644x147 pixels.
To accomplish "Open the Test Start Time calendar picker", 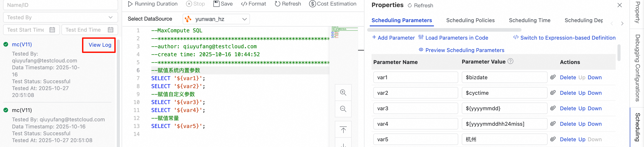I will tap(52, 30).
